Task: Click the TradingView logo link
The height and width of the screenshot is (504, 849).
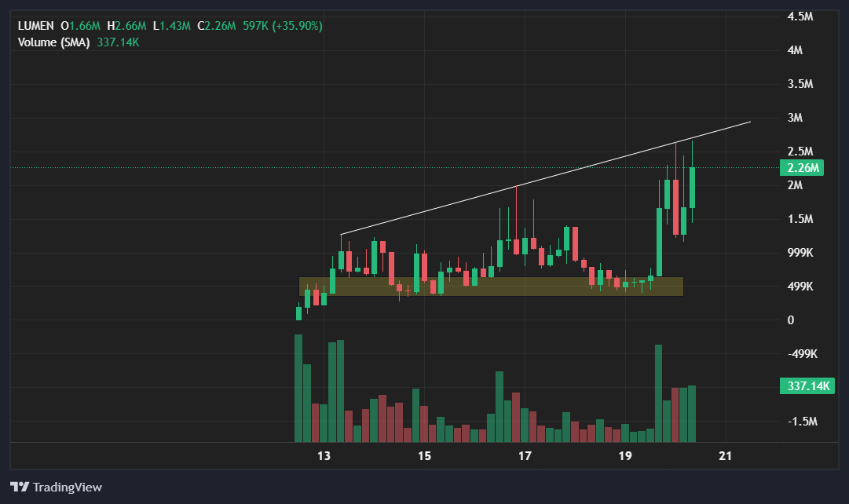Action: pos(57,488)
